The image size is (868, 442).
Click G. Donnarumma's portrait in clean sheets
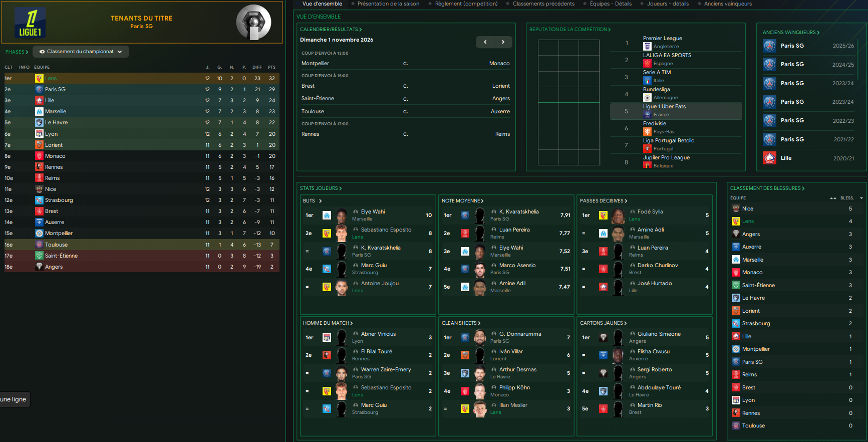coord(480,337)
